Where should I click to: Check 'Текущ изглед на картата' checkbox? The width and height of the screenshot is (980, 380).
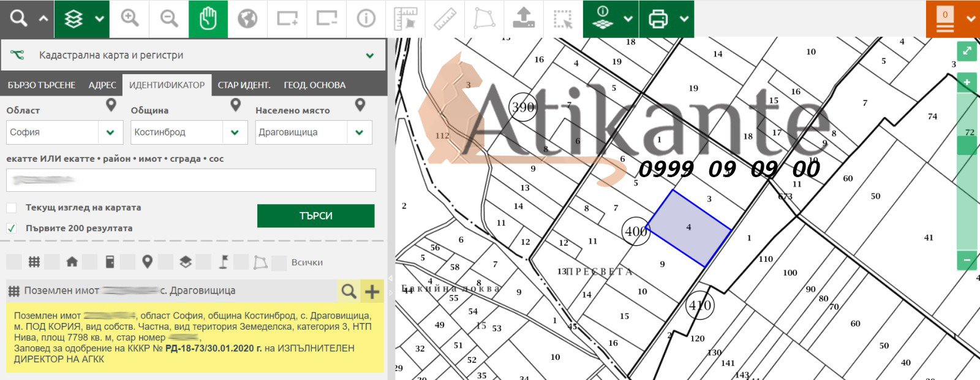[x=12, y=208]
